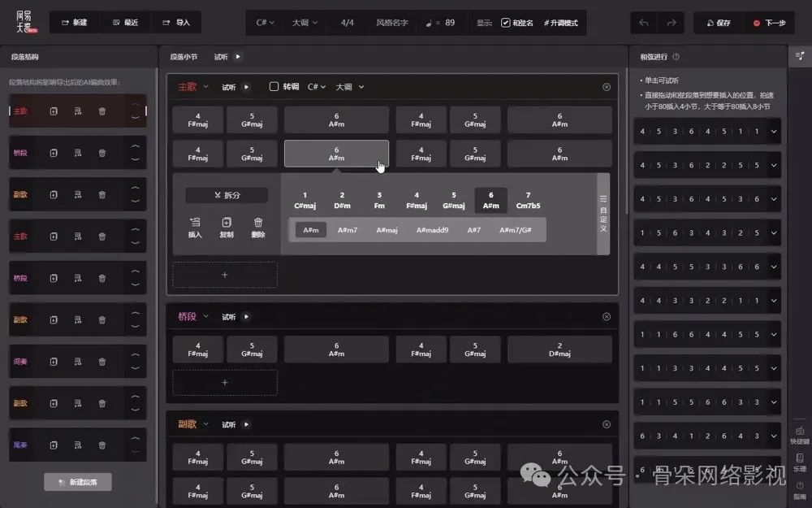Play the 主歌 section preview (试听)
The height and width of the screenshot is (508, 812).
click(x=246, y=87)
